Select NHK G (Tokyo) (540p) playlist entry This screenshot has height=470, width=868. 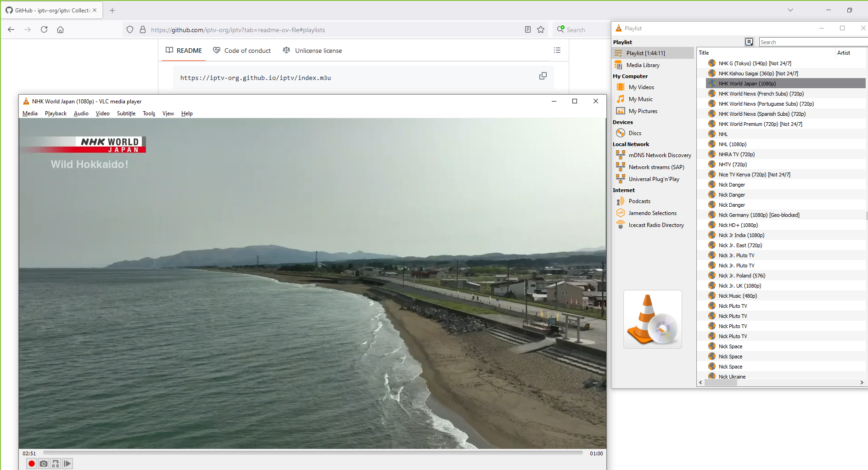point(785,63)
